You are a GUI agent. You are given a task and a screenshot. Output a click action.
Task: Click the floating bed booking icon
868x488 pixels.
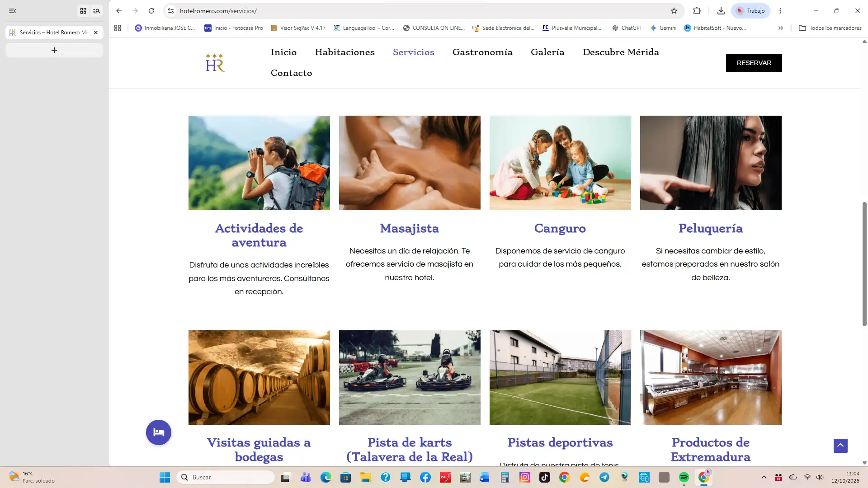pos(159,432)
